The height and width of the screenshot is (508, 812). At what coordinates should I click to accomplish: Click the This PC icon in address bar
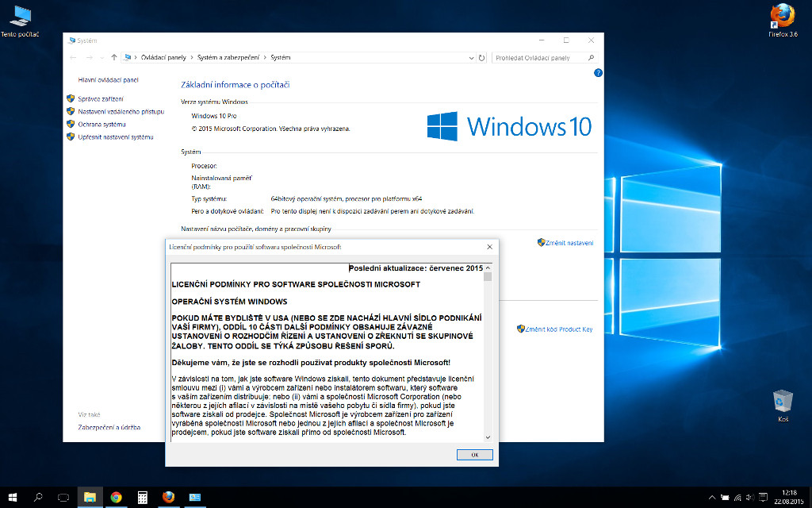(128, 57)
